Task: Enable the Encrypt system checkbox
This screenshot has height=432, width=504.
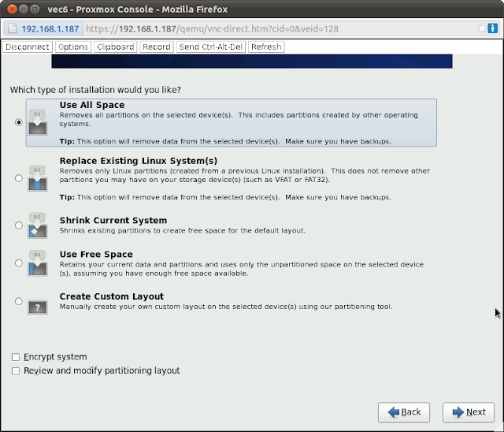Action: [x=16, y=357]
